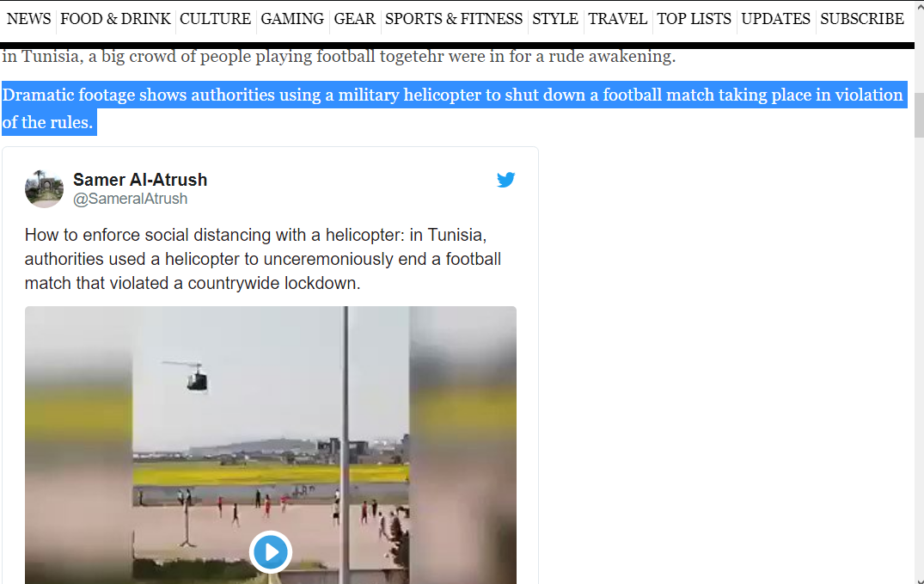Go to the TRAVEL section
The image size is (924, 584).
(617, 19)
